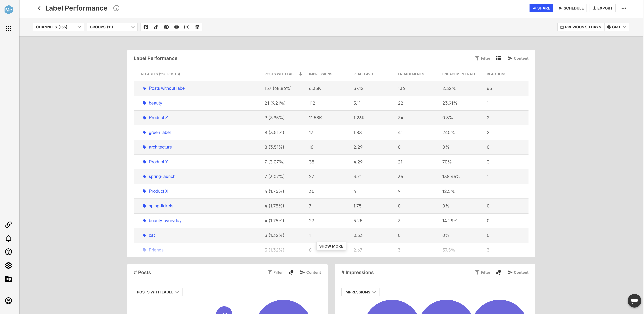Click the 138.46% engagement rate value
Screen dimensions: 644x314
click(451, 176)
